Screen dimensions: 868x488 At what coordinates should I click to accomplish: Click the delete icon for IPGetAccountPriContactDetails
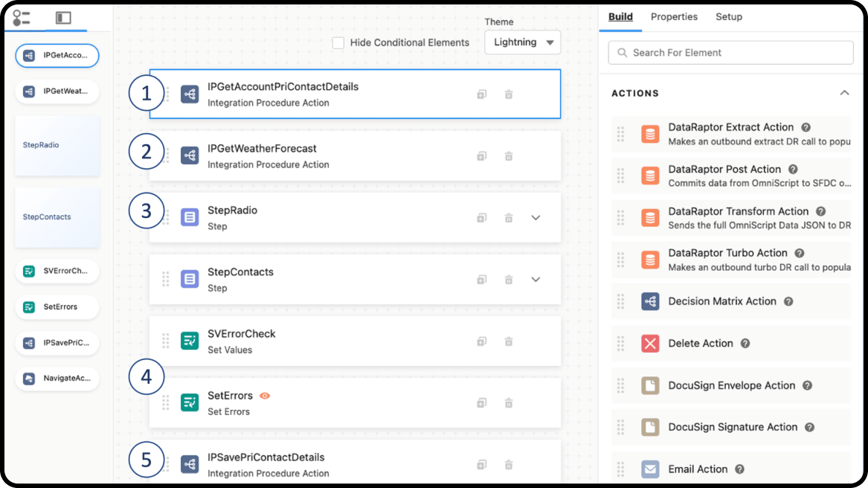pos(509,94)
